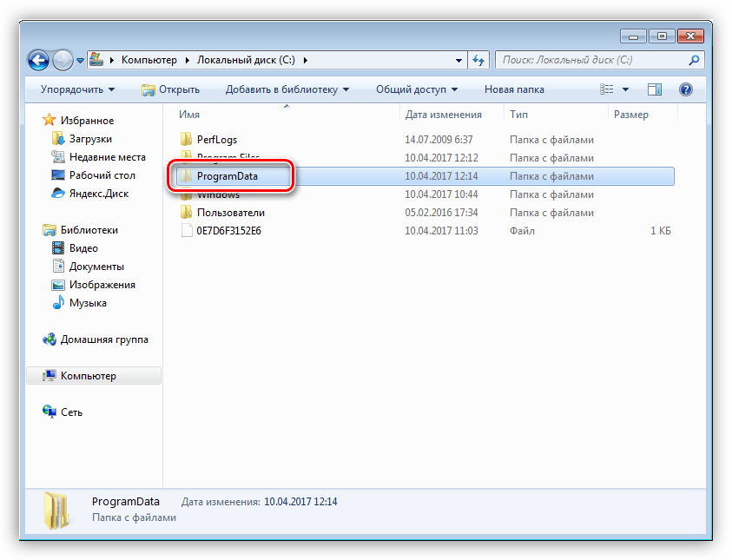
Task: Open Яндекс.Диск in favorites
Action: point(99,194)
